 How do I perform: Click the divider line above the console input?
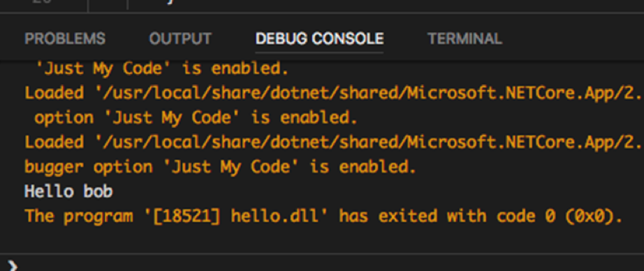tap(322, 254)
